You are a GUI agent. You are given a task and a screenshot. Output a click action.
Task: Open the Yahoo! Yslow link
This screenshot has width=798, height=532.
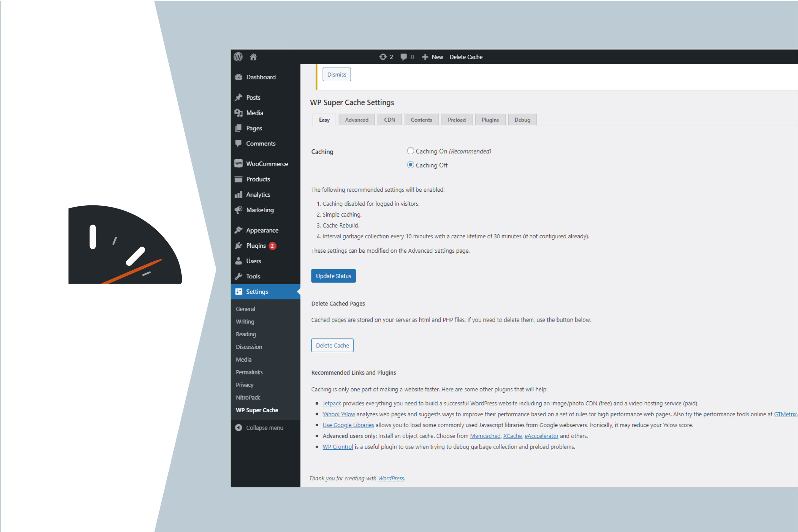point(339,414)
